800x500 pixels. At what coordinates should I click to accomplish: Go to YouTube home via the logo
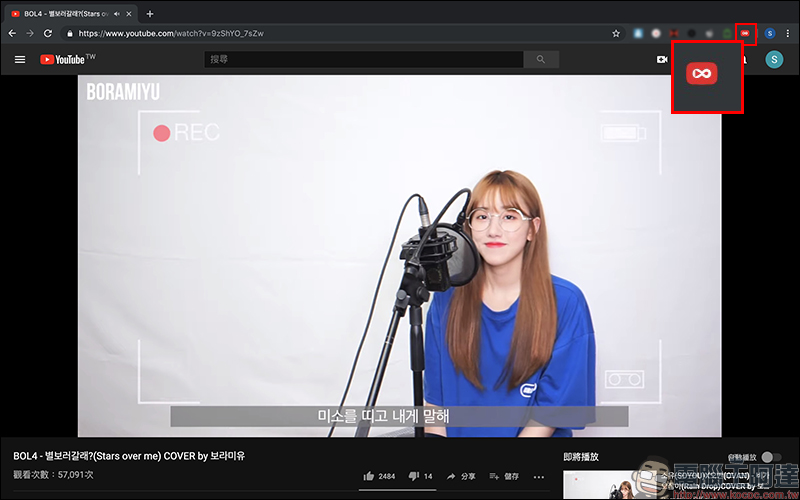click(68, 59)
